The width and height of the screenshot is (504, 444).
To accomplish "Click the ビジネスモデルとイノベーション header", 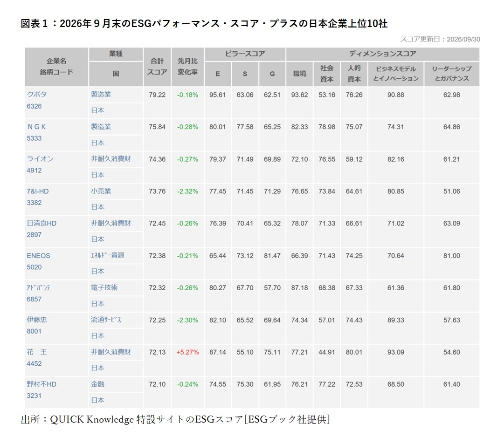I will pyautogui.click(x=396, y=74).
